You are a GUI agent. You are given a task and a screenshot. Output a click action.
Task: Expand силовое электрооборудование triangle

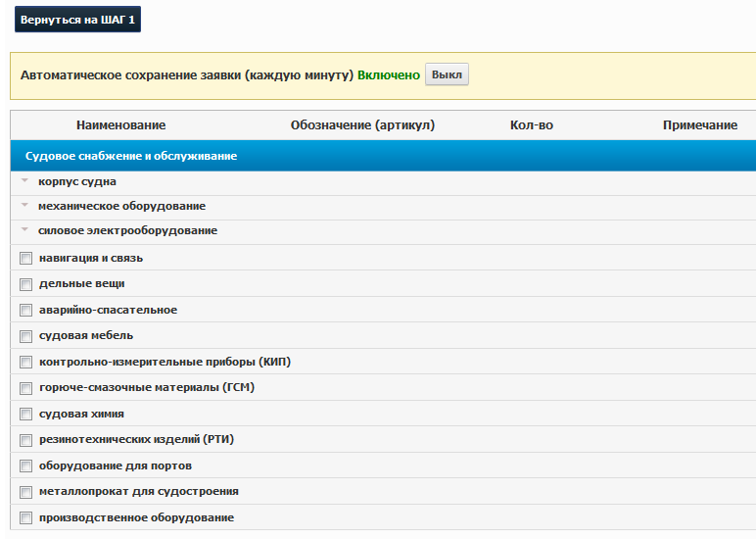(x=24, y=229)
